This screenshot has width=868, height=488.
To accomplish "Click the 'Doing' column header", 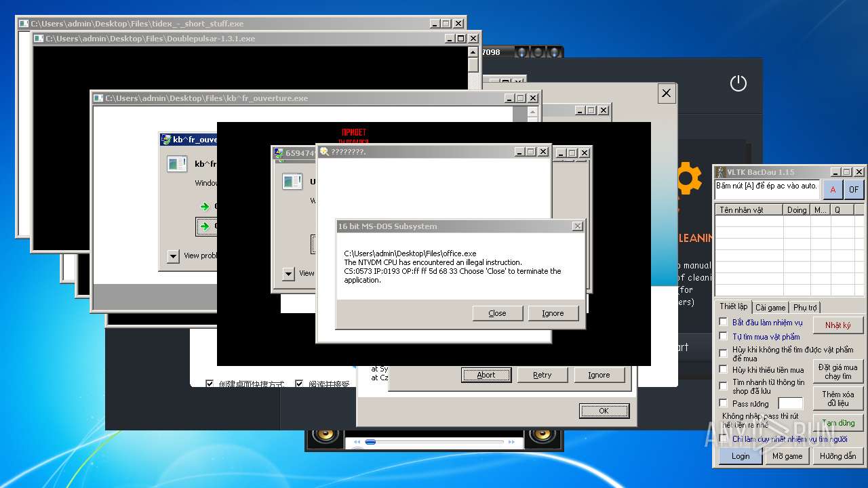I will (797, 210).
